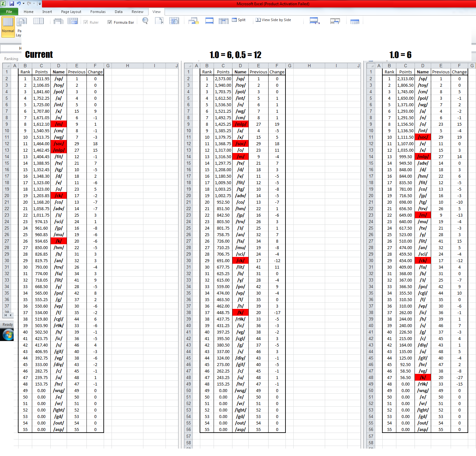The image size is (476, 456).
Task: Open the Undo history dropdown arrow
Action: (x=23, y=4)
